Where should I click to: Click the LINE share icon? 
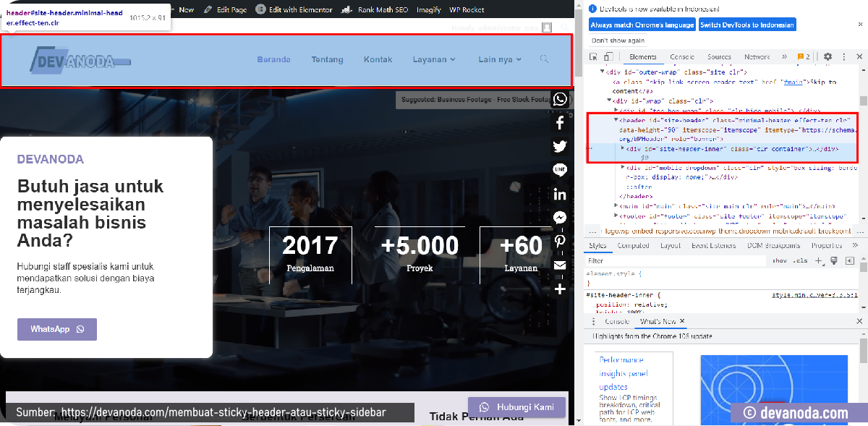(x=560, y=170)
